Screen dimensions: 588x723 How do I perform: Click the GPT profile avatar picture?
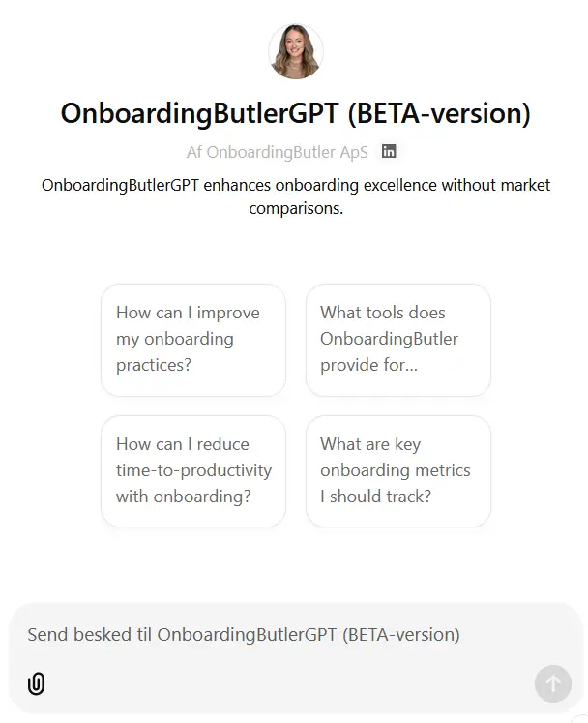[295, 51]
